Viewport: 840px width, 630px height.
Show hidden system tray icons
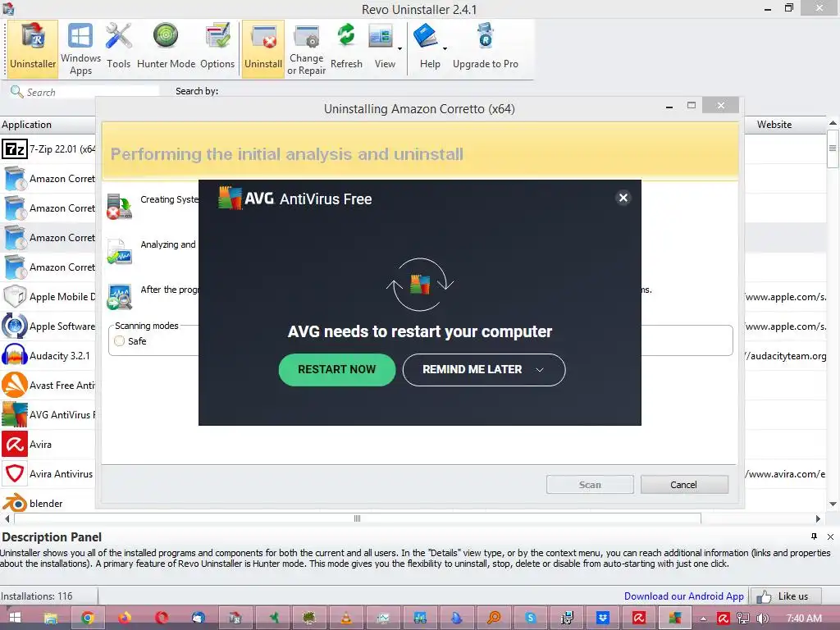point(703,619)
